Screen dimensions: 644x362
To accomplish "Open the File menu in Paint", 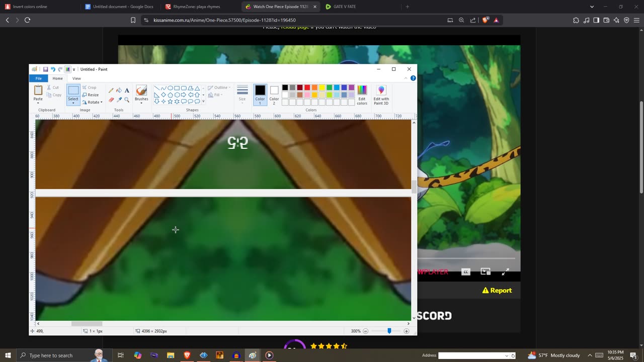I will pos(38,78).
